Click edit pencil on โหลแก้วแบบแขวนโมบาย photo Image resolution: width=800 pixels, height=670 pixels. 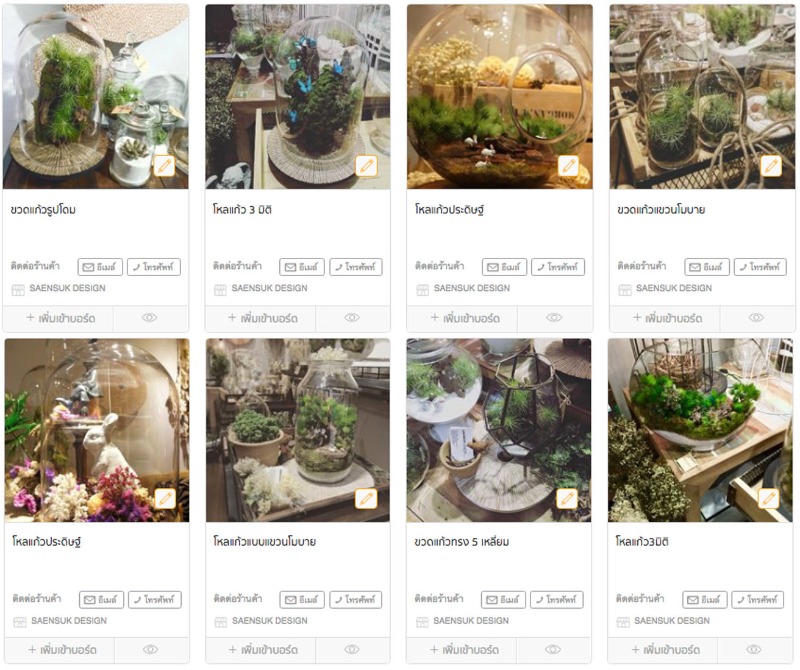366,499
